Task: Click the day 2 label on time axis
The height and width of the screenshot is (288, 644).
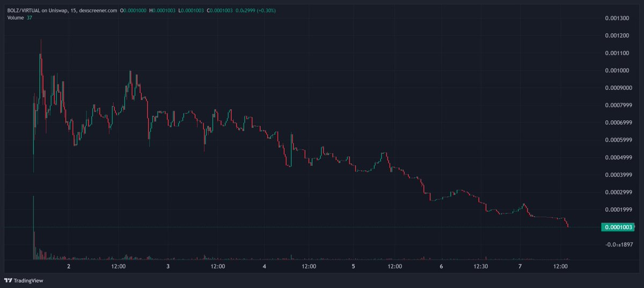Action: coord(69,267)
